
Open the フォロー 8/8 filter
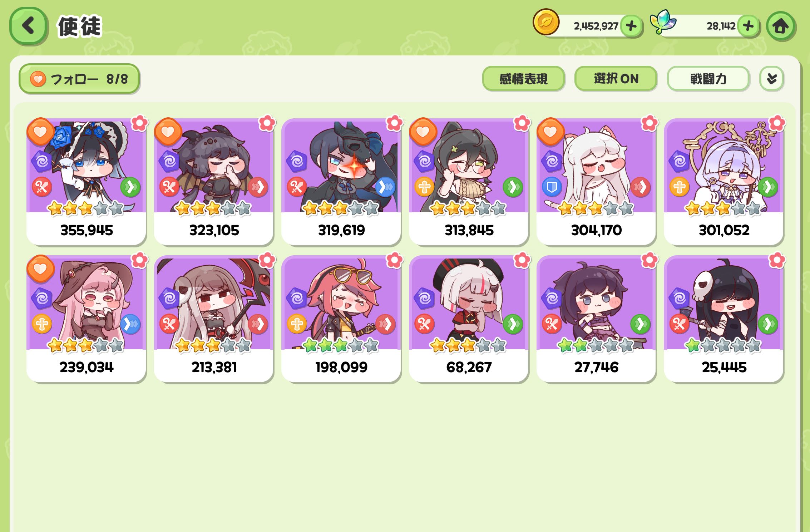79,79
